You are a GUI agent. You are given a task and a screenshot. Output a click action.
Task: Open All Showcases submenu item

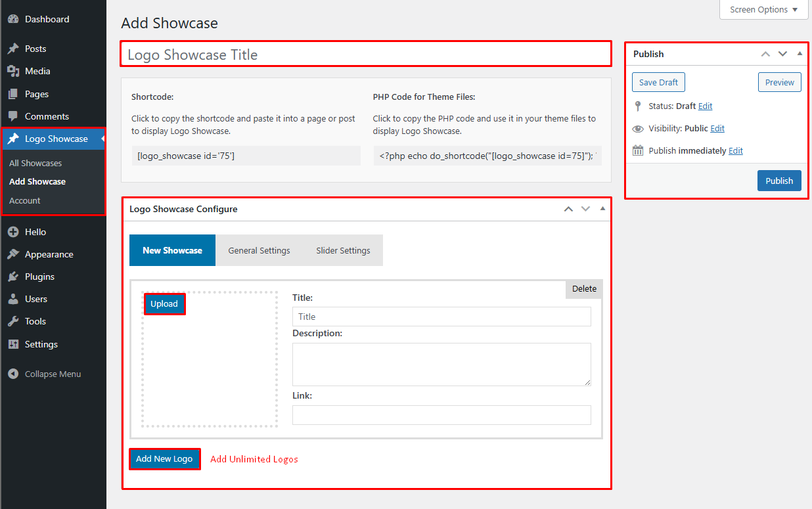click(x=35, y=163)
